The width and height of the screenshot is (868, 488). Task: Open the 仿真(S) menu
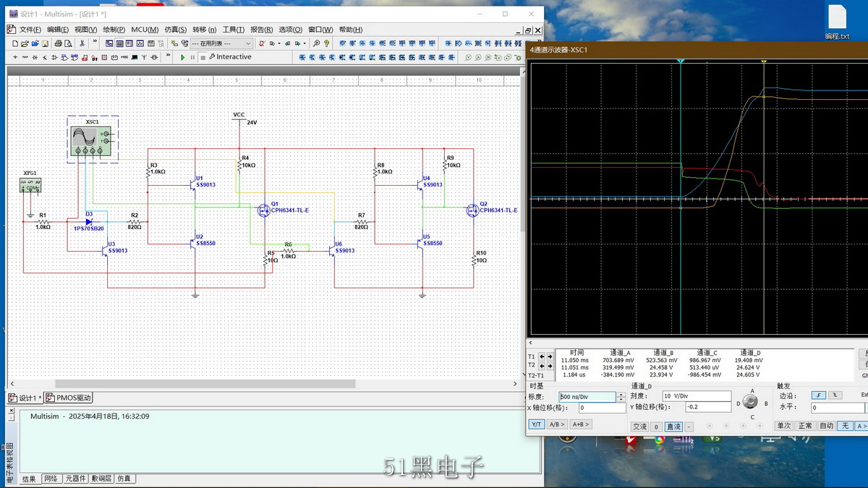(176, 30)
